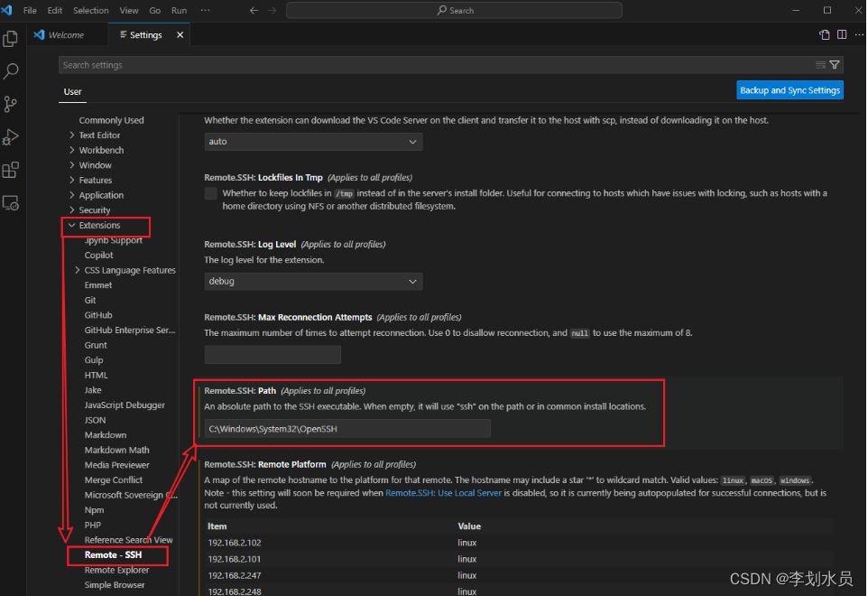Select JavaScript Debugger settings
This screenshot has height=596, width=868.
125,405
